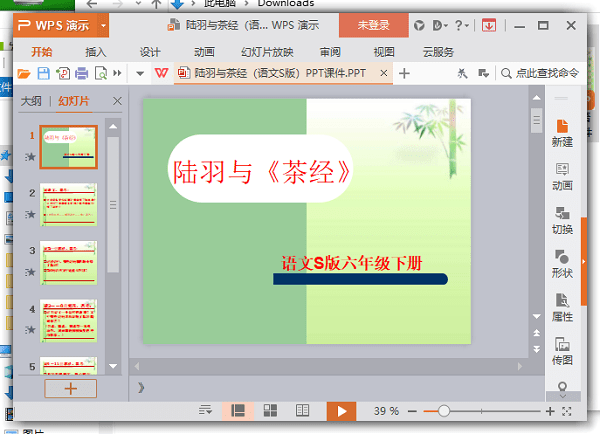Click the Save icon in quick toolbar
The width and height of the screenshot is (600, 434).
tap(43, 73)
